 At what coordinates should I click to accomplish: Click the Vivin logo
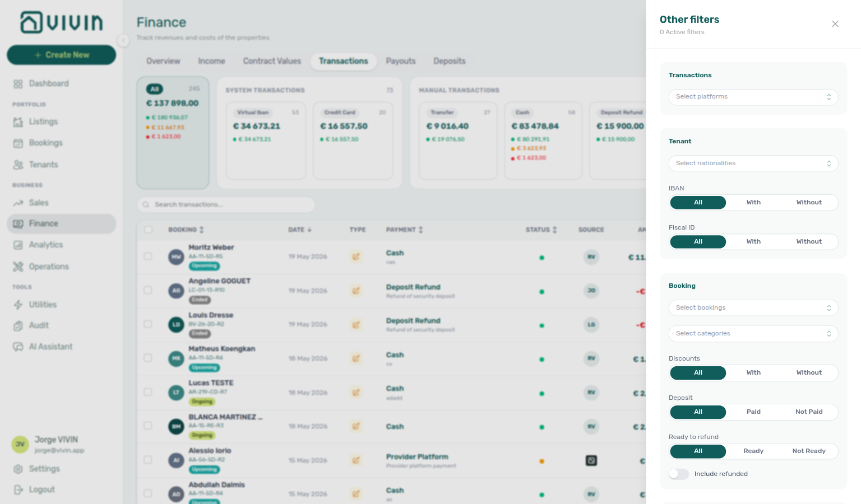click(x=62, y=22)
